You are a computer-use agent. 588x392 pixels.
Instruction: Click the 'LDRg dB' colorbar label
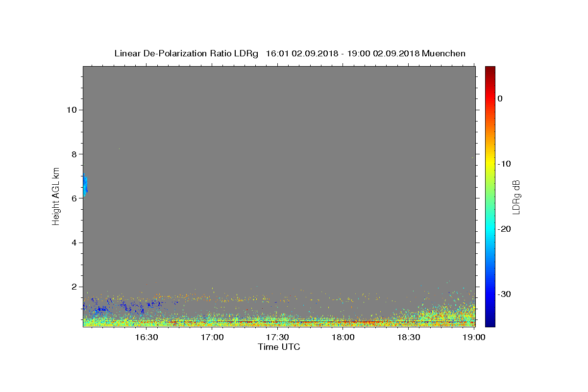pyautogui.click(x=515, y=197)
